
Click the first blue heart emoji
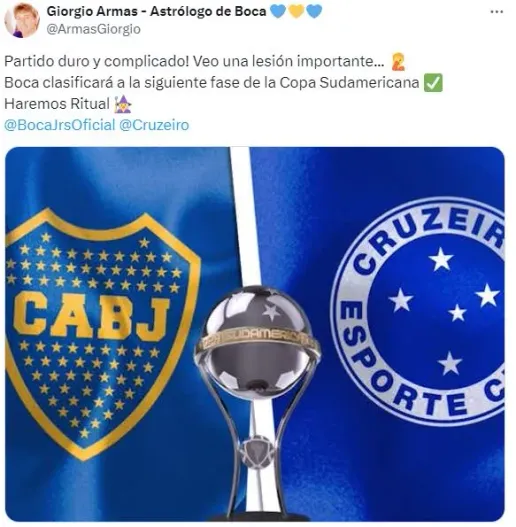[278, 11]
